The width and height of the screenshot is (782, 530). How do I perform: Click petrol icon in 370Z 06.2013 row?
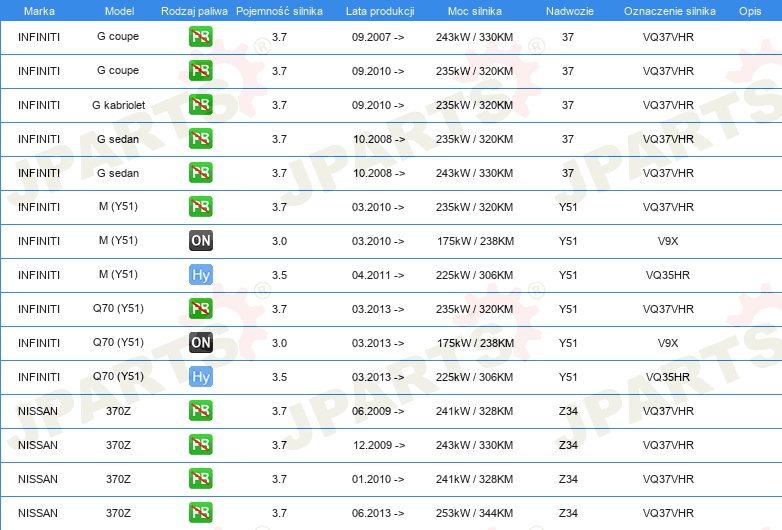click(200, 512)
